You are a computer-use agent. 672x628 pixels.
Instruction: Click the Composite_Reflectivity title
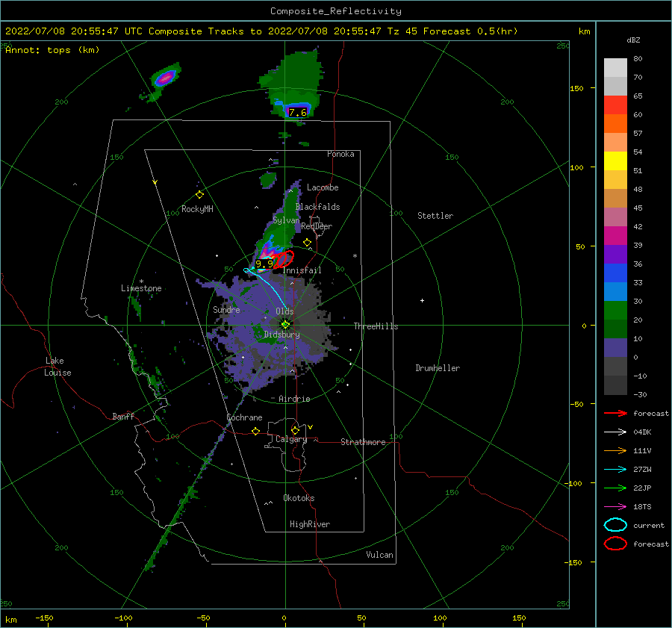tap(336, 11)
